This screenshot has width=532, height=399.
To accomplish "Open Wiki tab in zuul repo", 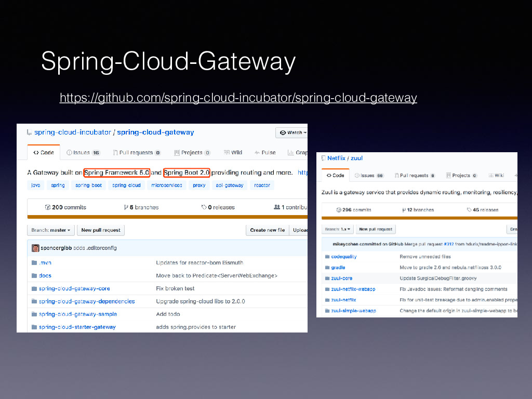I will pos(496,176).
